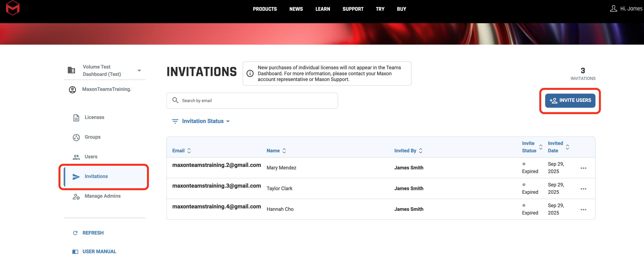Click the building organization icon
This screenshot has height=279, width=644.
[71, 70]
